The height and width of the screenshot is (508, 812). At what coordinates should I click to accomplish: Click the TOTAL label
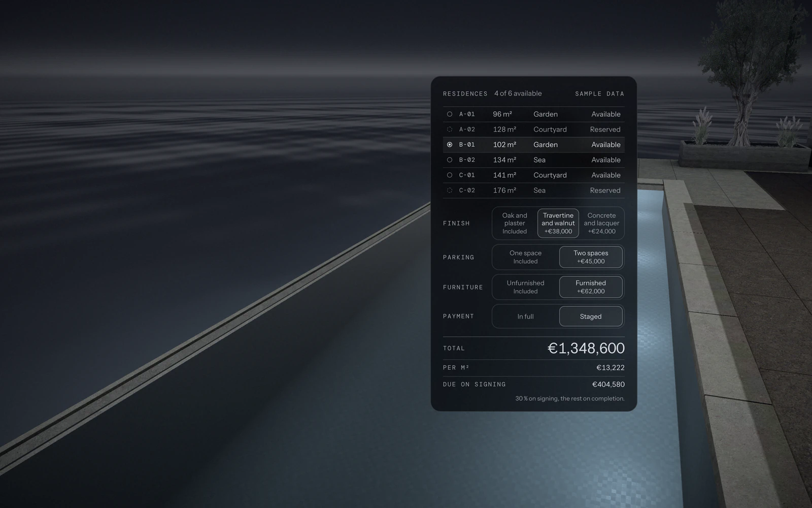pyautogui.click(x=454, y=348)
